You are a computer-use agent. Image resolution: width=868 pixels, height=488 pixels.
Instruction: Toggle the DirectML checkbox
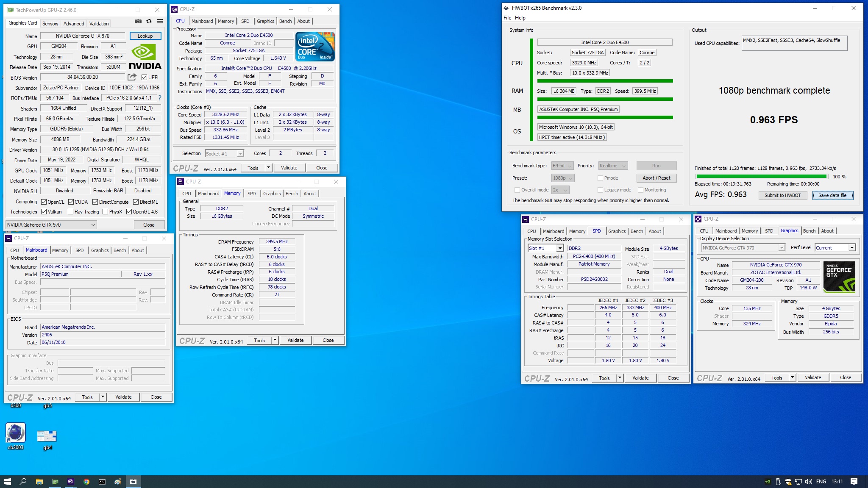136,202
